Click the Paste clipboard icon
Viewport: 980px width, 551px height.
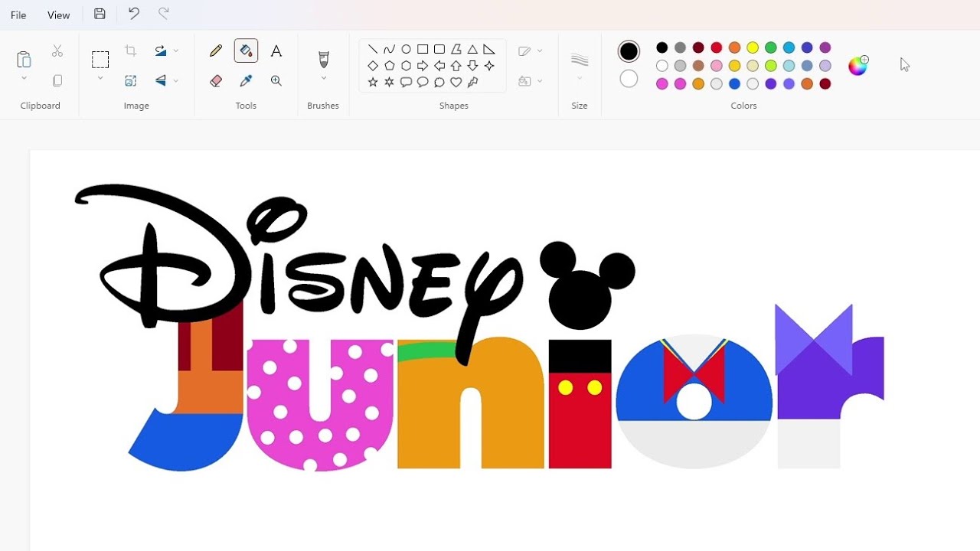[x=24, y=59]
